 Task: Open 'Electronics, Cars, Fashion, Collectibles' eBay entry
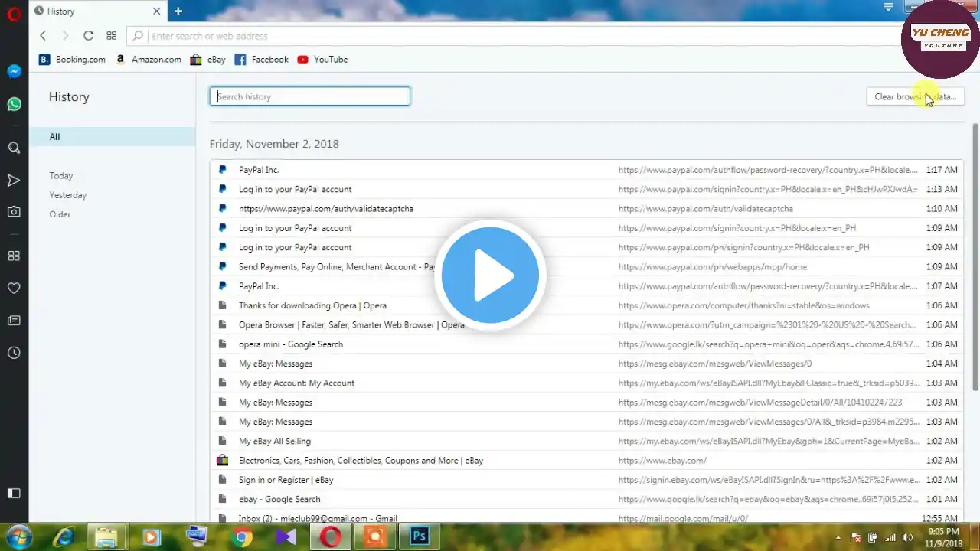coord(586,461)
